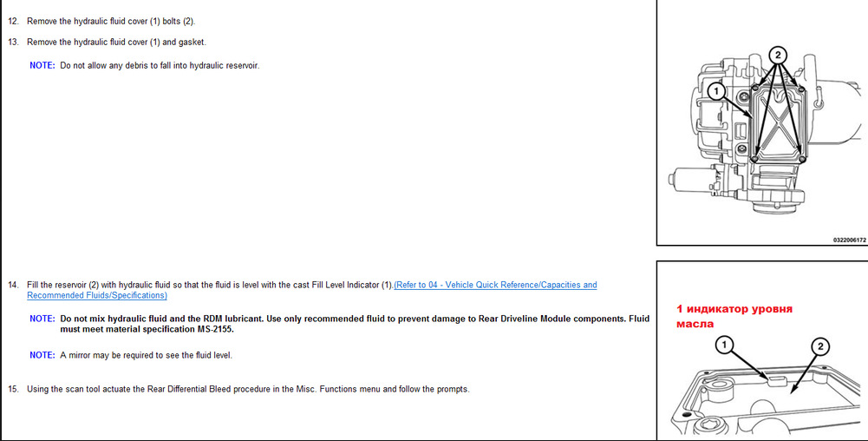Click callout 1 in the hydraulic cover diagram
Image resolution: width=868 pixels, height=441 pixels.
(x=716, y=91)
